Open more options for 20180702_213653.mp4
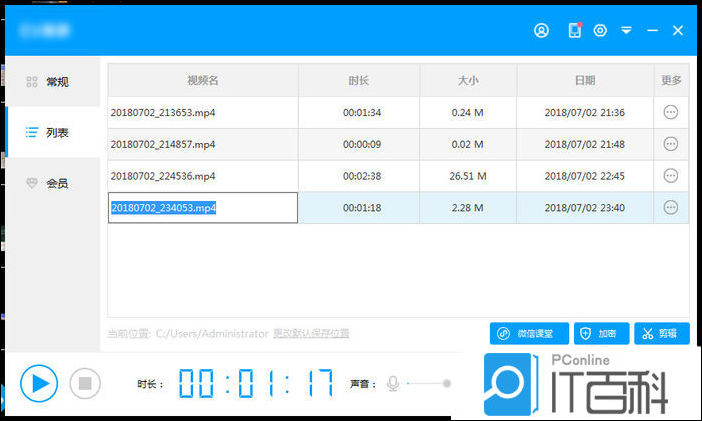Viewport: 702px width, 421px height. [x=671, y=112]
